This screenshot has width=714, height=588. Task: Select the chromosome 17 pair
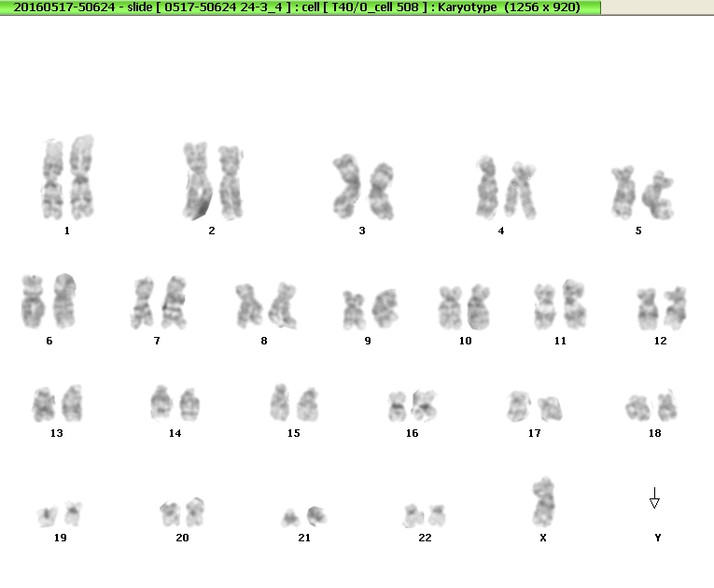coord(535,406)
